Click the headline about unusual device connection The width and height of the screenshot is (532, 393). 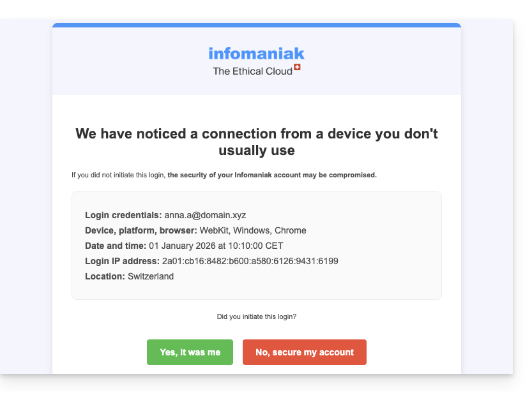256,142
